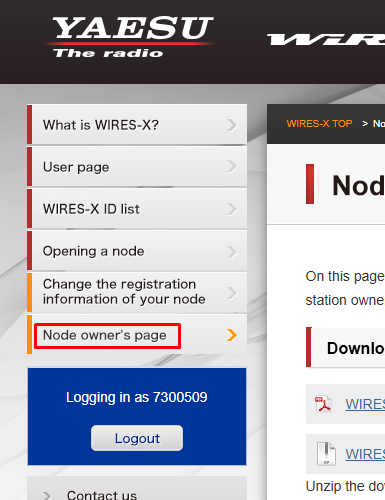Click the gray chevron beside Opening a node
The height and width of the screenshot is (500, 385).
pos(232,252)
